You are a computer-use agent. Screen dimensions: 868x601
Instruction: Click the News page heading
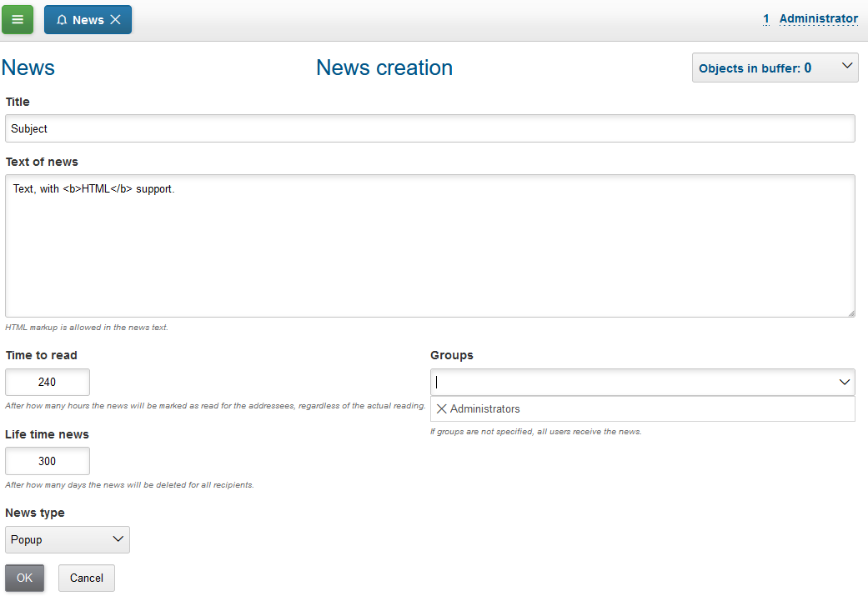point(28,68)
